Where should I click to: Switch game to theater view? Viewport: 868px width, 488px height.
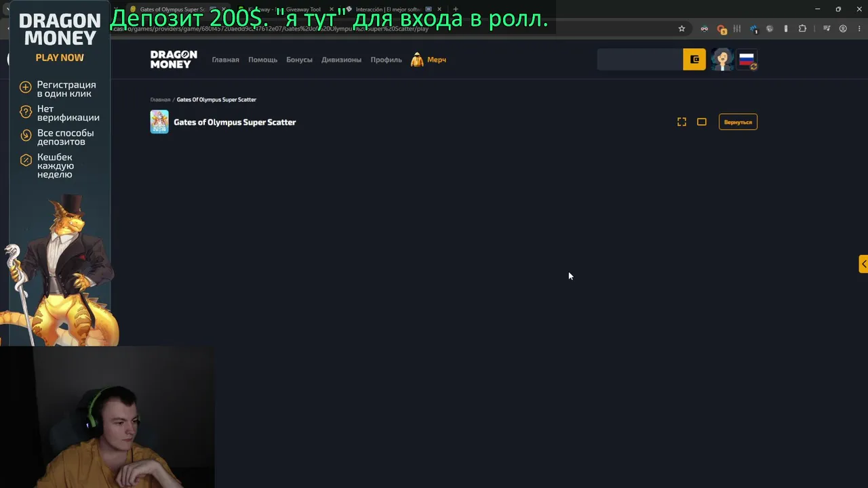click(x=702, y=122)
